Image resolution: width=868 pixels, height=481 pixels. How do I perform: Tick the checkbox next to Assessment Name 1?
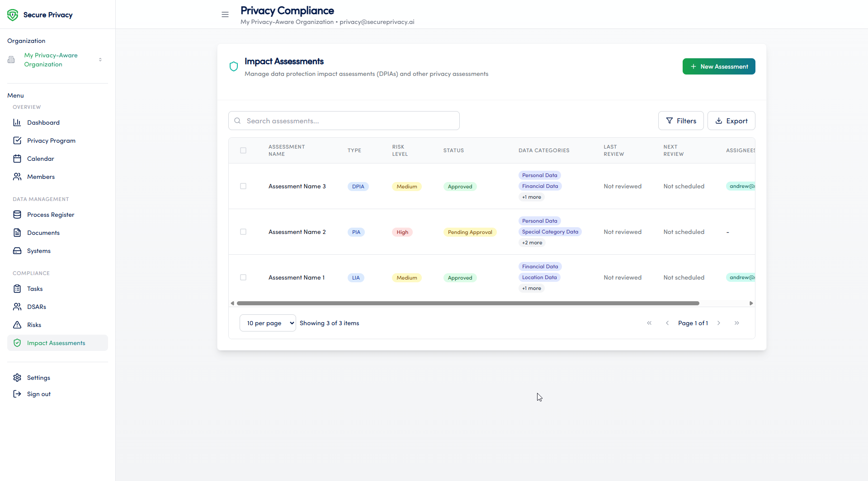coord(243,277)
